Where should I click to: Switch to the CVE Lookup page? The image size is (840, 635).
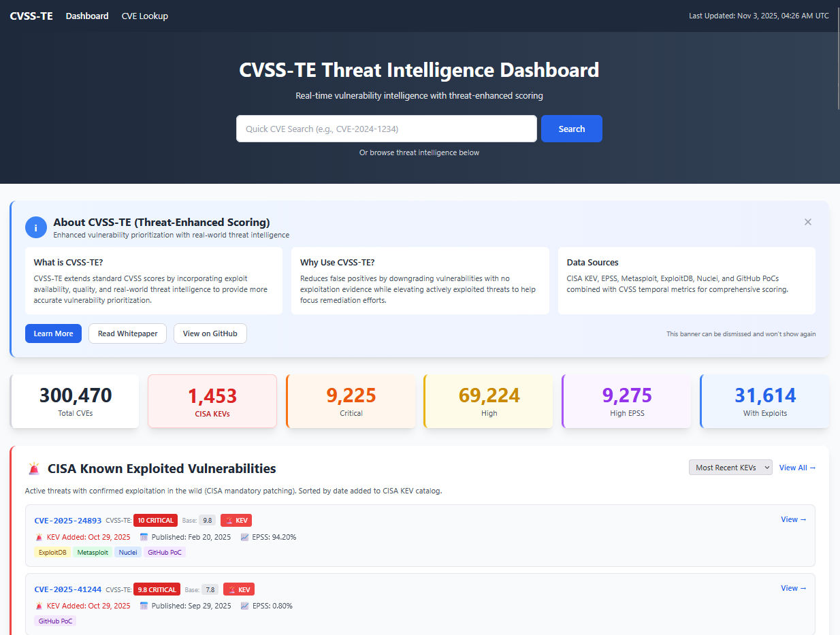[144, 16]
